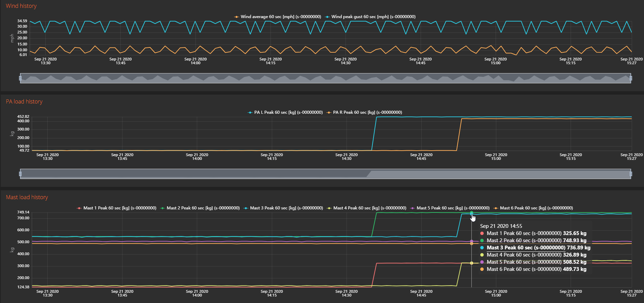The image size is (644, 303).
Task: Toggle Wind peak gust 60 sec legend series
Action: [370, 17]
